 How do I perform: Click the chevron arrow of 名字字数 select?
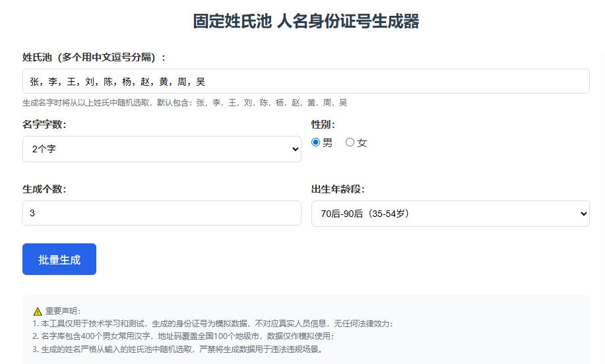pos(295,150)
